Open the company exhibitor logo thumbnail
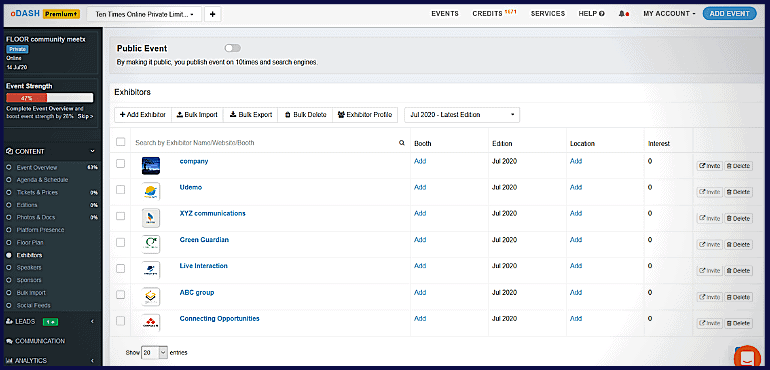Viewport: 770px width, 370px height. click(151, 166)
